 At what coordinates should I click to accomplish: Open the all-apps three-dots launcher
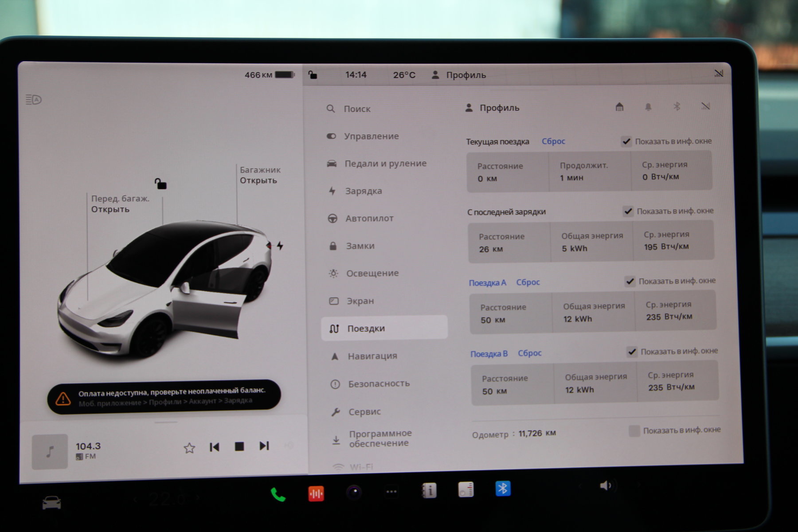(x=391, y=491)
